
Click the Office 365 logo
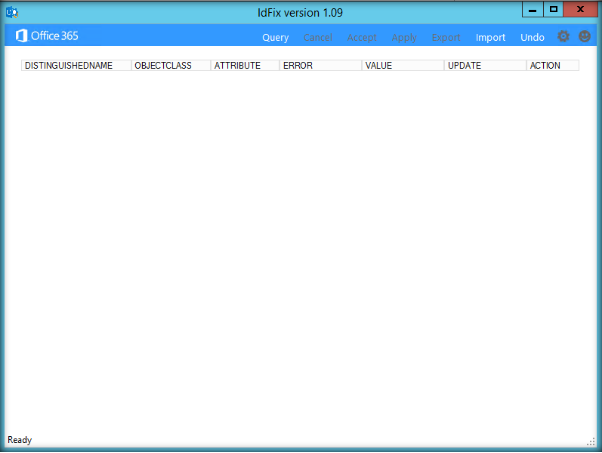click(47, 36)
